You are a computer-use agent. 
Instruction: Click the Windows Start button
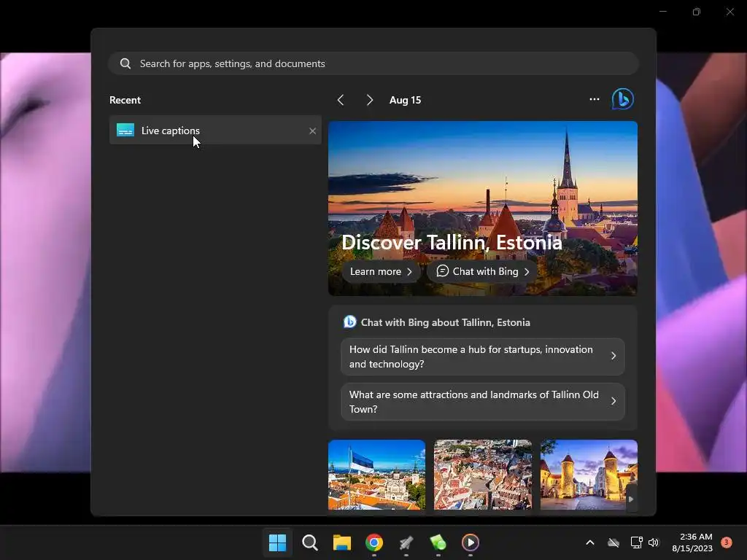click(x=277, y=542)
